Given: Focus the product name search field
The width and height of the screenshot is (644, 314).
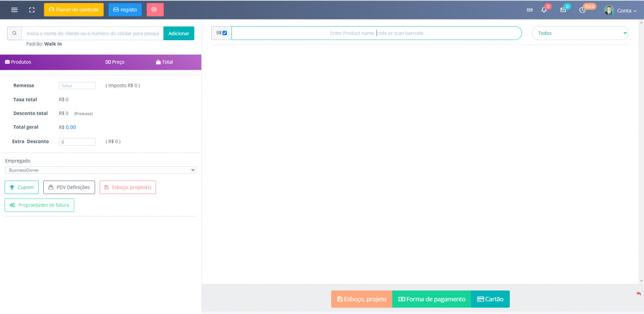Looking at the screenshot, I should click(x=376, y=33).
